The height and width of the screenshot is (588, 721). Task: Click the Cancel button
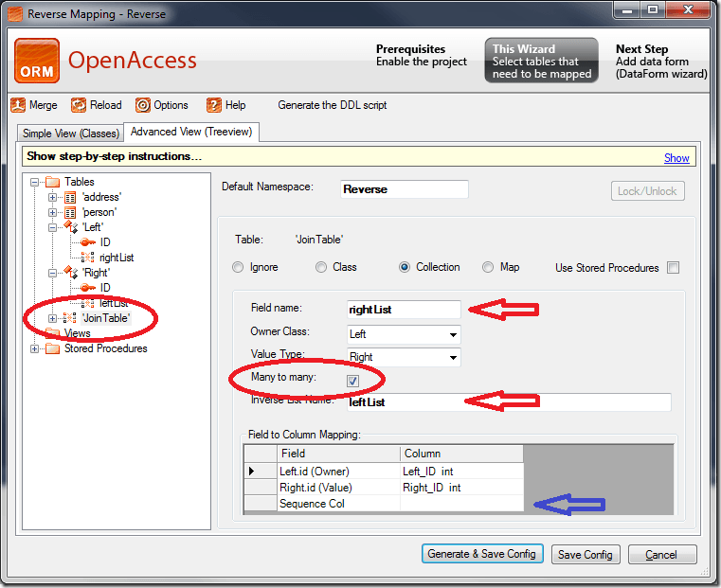[662, 555]
